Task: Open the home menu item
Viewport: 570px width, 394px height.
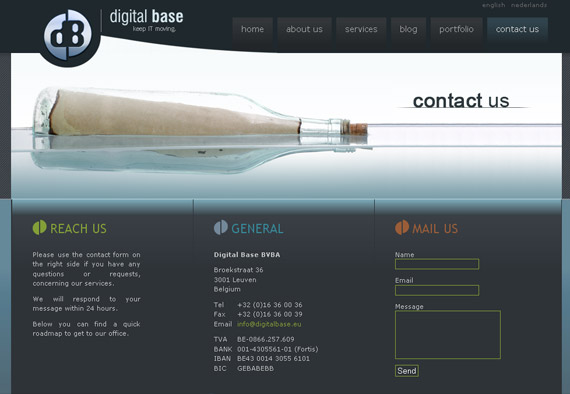Action: click(x=252, y=29)
